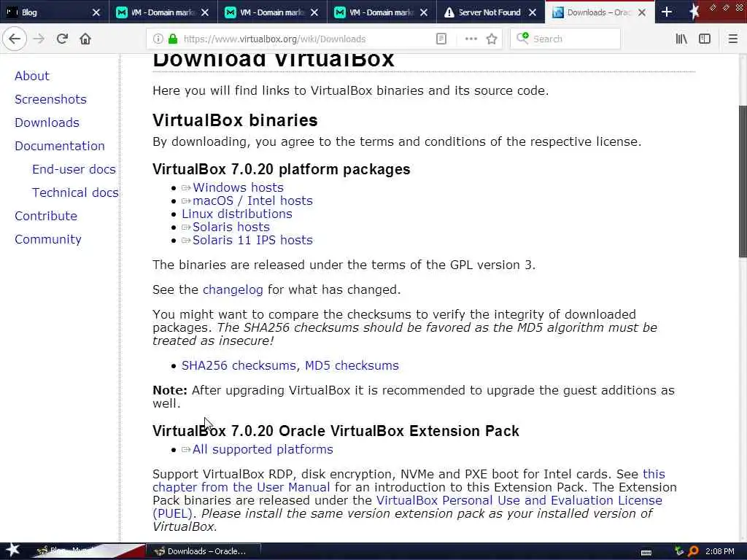747x560 pixels.
Task: Click the external-link icon beside Solaris hosts
Action: pyautogui.click(x=186, y=227)
